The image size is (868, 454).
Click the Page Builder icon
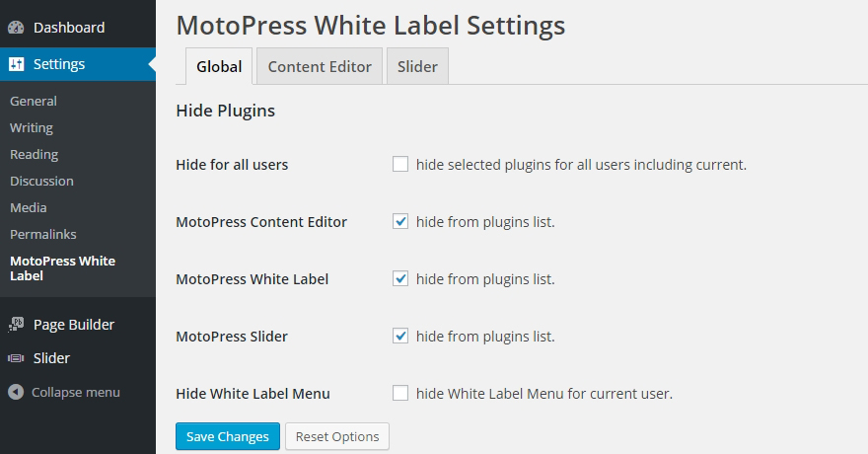pyautogui.click(x=16, y=325)
